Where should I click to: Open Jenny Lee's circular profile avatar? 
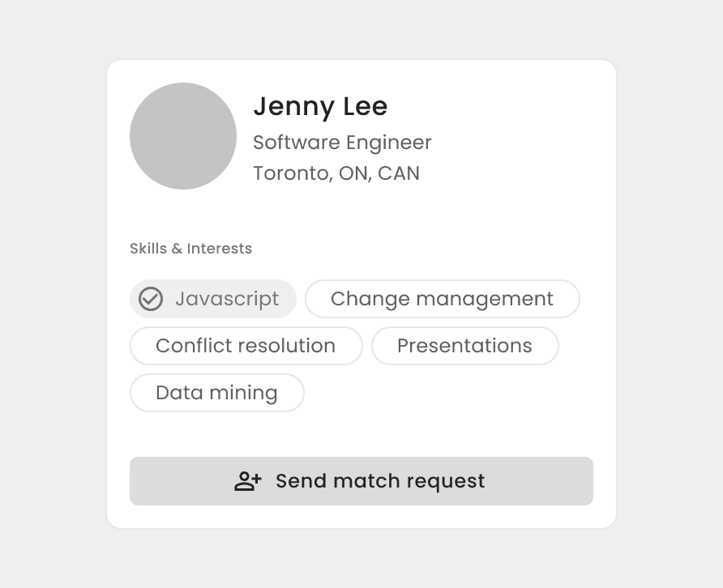pyautogui.click(x=183, y=136)
